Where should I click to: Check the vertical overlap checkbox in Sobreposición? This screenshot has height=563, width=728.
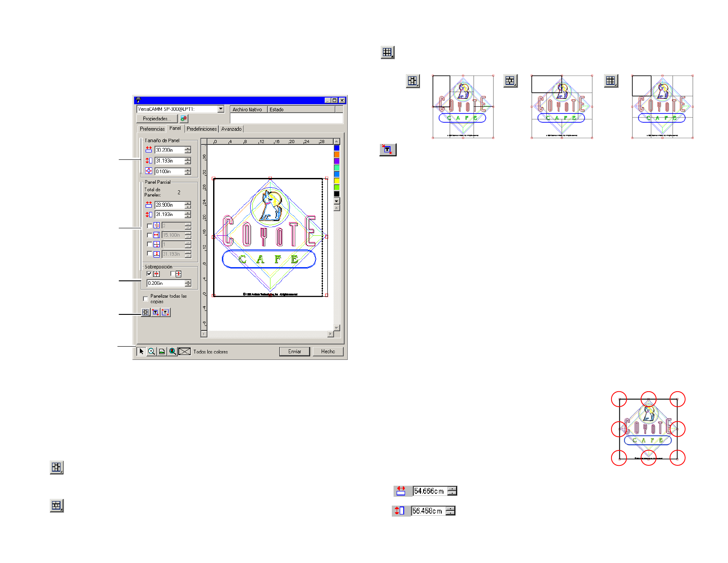(x=172, y=274)
